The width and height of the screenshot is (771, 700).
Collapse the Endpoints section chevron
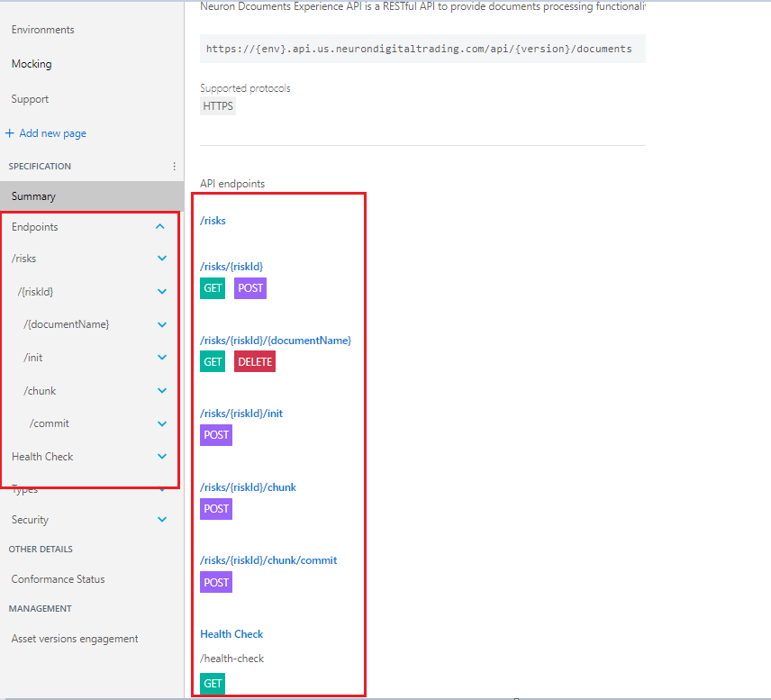pos(160,227)
